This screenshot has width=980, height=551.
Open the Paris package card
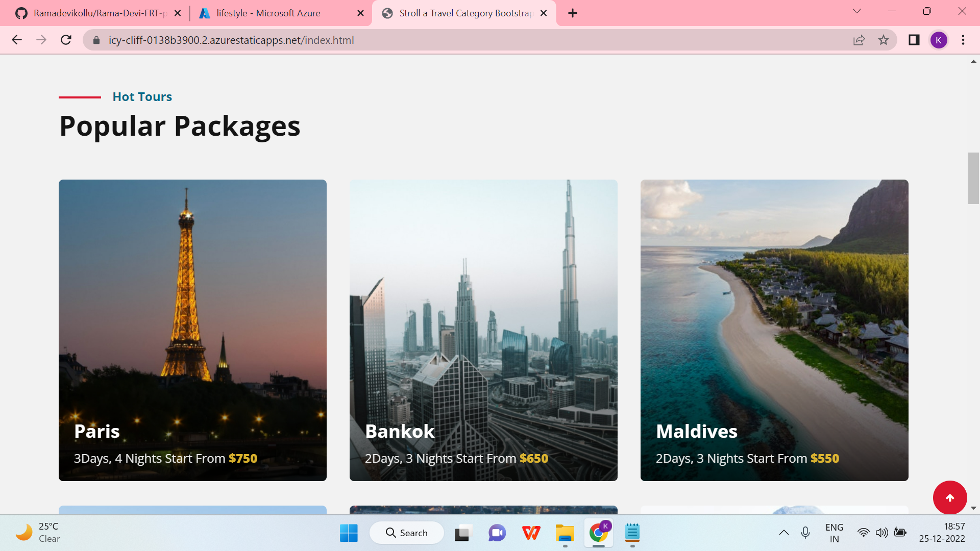[x=192, y=330]
